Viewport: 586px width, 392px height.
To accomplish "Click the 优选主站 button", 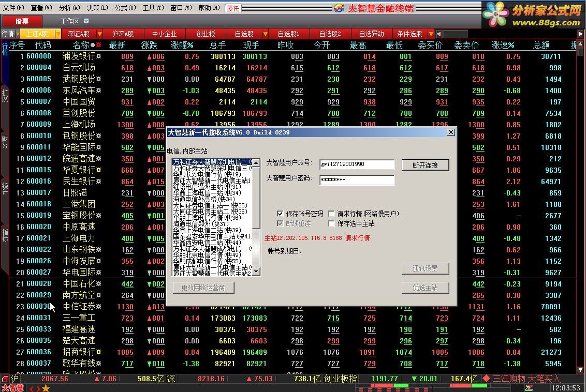I will (426, 288).
